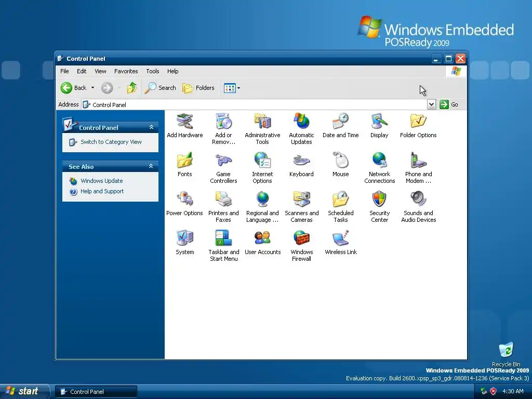The width and height of the screenshot is (532, 399).
Task: Expand the Address bar dropdown
Action: [x=431, y=104]
